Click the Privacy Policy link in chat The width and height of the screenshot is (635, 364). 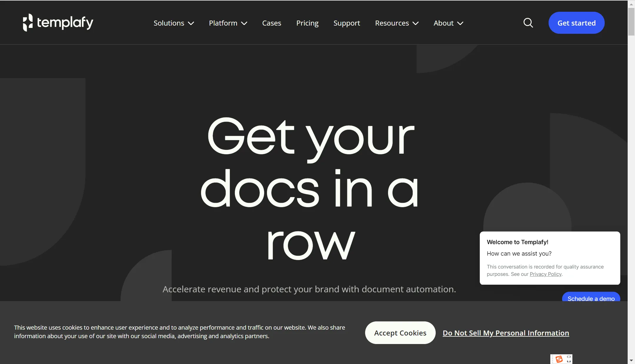(x=545, y=274)
